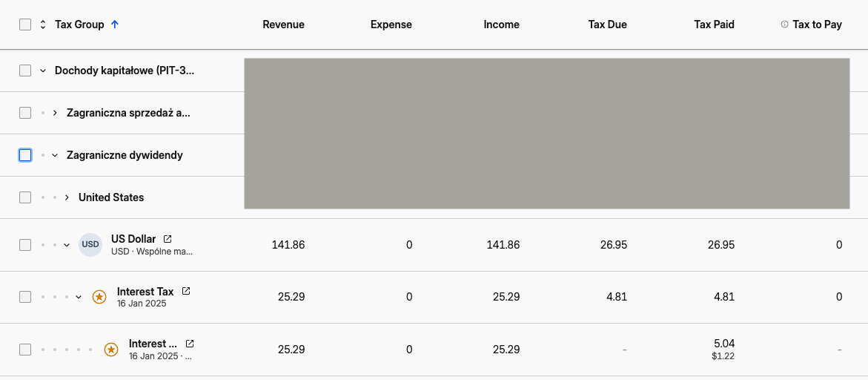Click the sort arrows icon in header
This screenshot has height=380, width=868.
[x=43, y=24]
